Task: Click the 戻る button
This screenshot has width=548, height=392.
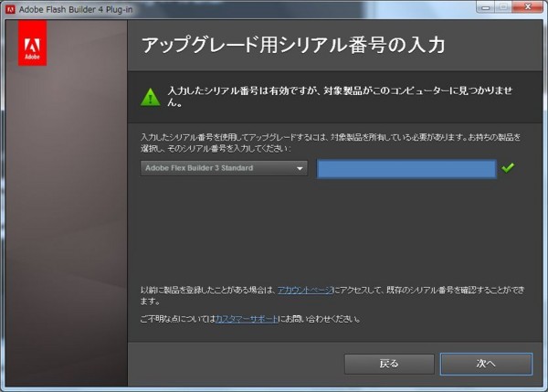Action: [389, 364]
